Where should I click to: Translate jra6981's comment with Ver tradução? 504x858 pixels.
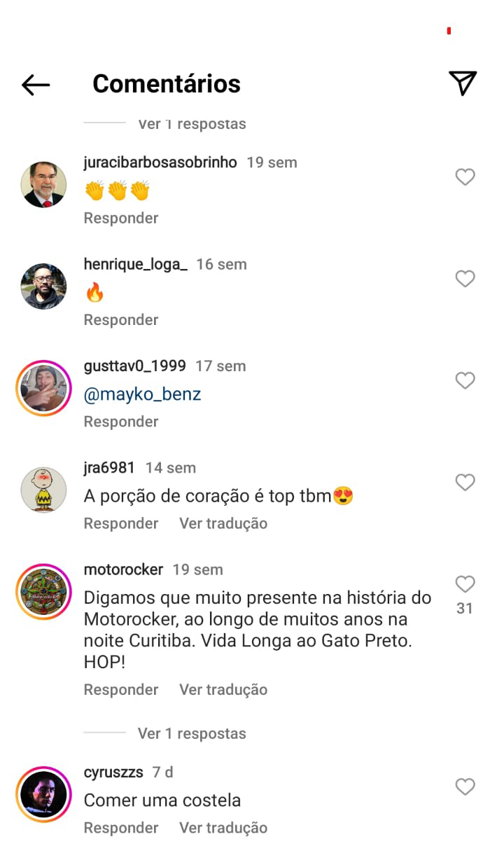coord(223,523)
